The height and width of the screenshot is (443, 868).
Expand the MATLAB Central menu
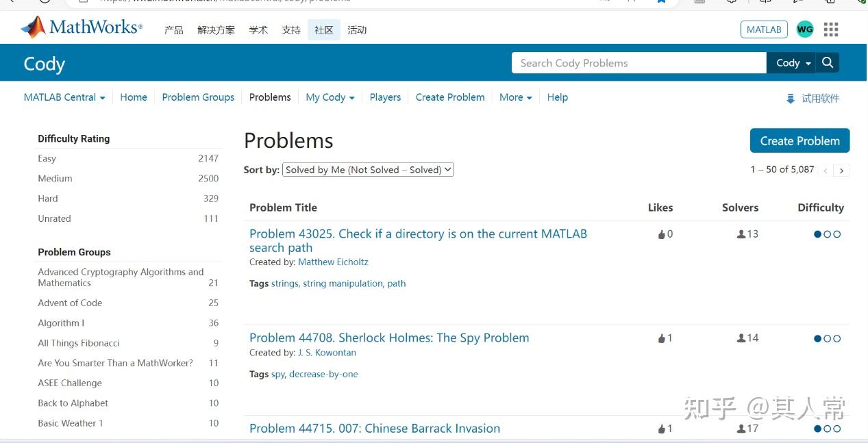coord(64,97)
